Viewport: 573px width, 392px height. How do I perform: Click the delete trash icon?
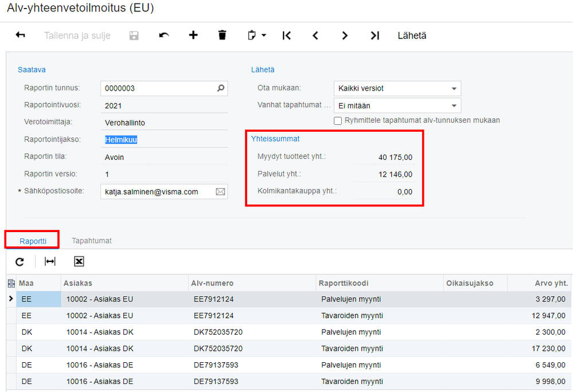tap(223, 36)
